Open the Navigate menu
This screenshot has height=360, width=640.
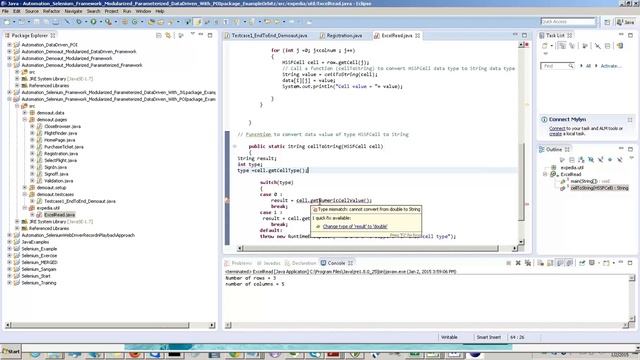coord(73,11)
